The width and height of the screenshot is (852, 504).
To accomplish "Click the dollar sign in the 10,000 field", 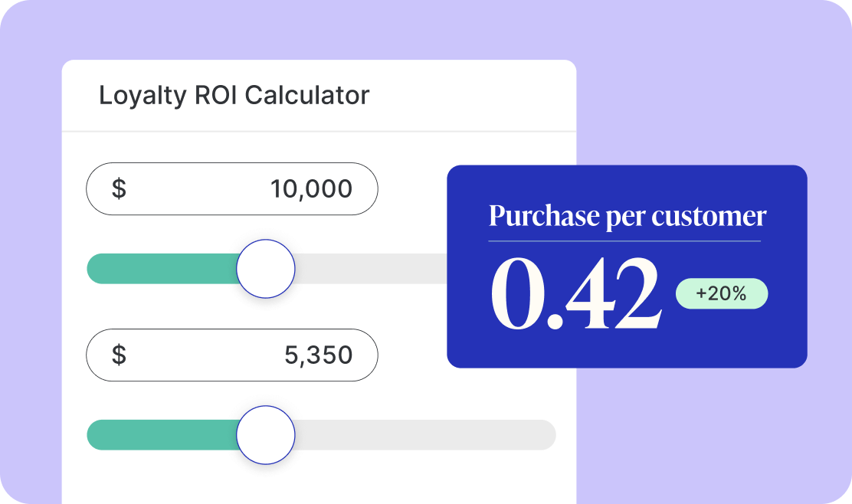I will (x=119, y=188).
